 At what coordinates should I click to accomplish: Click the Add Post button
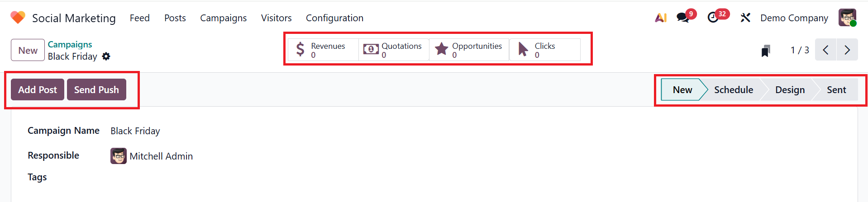[x=38, y=89]
